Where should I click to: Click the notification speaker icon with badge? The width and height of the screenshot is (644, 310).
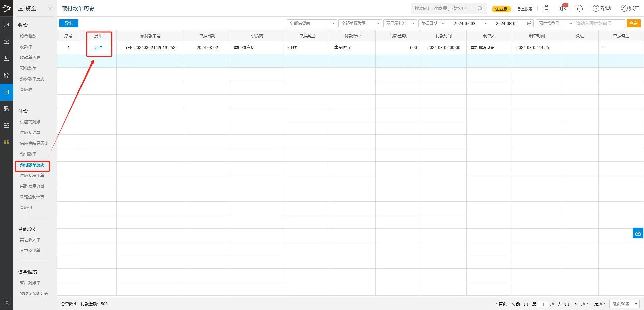[562, 8]
